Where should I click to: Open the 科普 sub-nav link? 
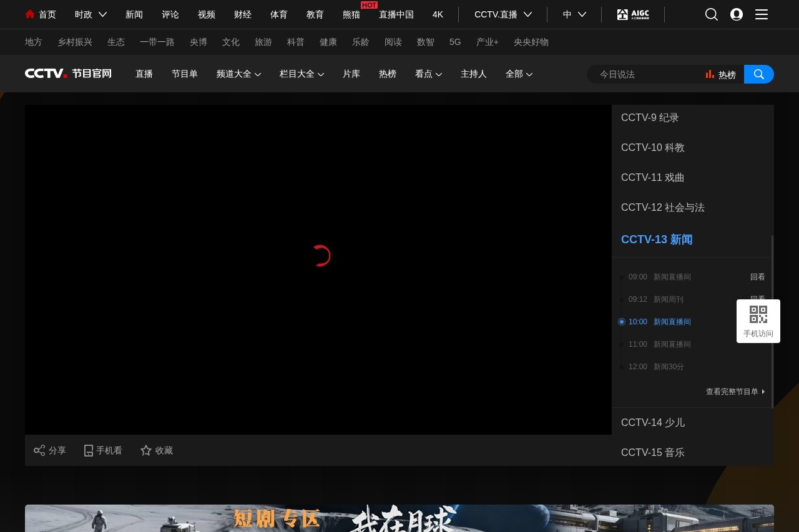click(x=296, y=42)
